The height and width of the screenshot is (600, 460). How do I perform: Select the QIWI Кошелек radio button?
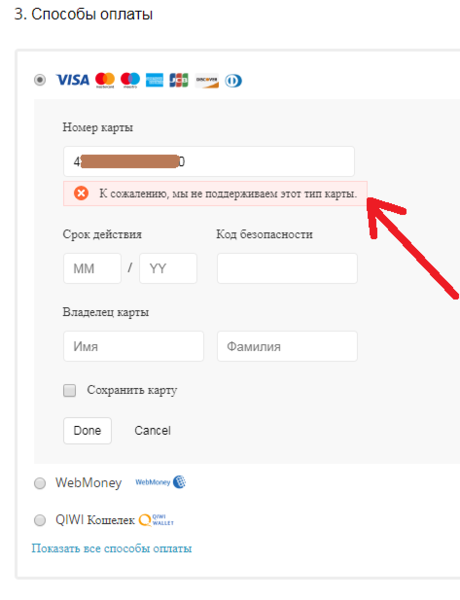pyautogui.click(x=40, y=520)
